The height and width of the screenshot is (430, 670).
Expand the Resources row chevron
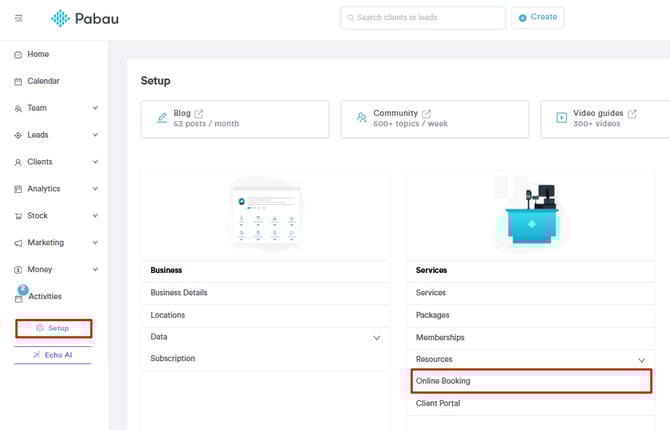pyautogui.click(x=642, y=360)
